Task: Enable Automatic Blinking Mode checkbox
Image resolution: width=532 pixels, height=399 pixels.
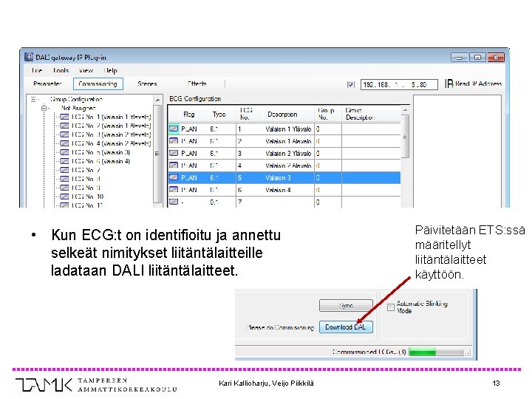Action: pyautogui.click(x=391, y=307)
